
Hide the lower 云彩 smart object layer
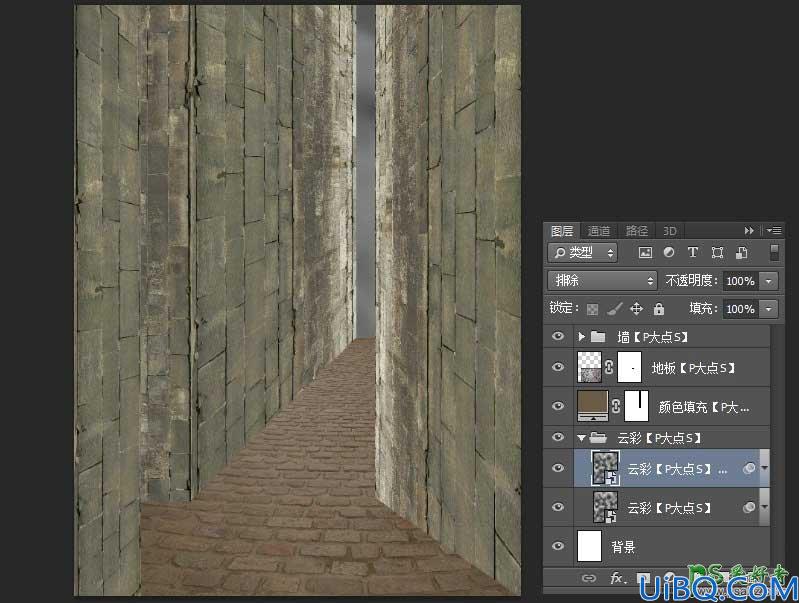pos(558,507)
